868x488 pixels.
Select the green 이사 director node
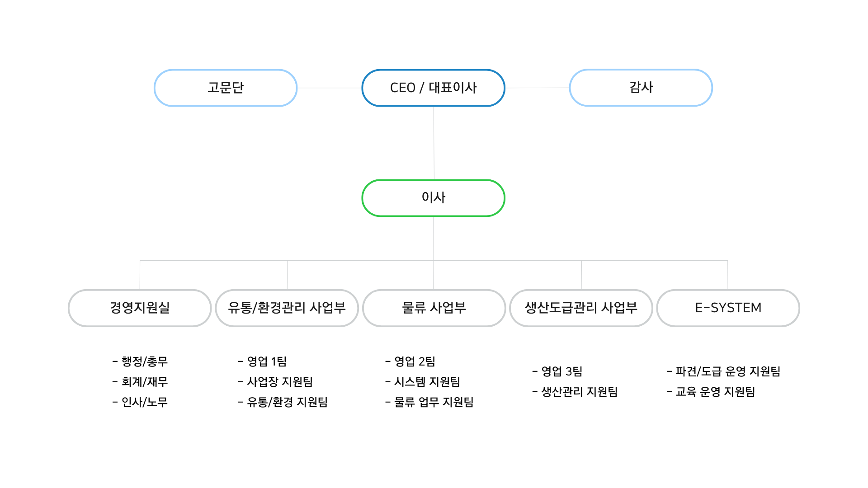(433, 198)
